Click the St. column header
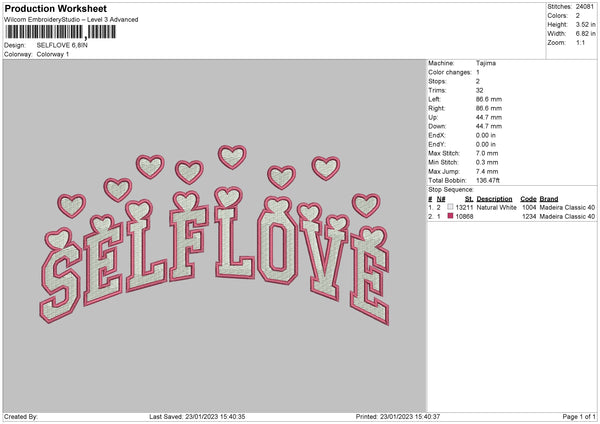 pos(469,199)
